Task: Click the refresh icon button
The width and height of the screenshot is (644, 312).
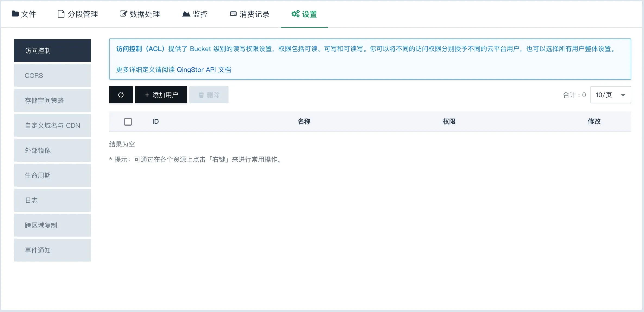Action: point(121,95)
